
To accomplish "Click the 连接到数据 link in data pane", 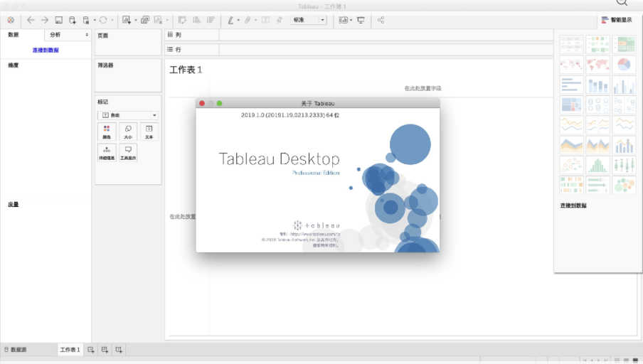I will [x=46, y=50].
